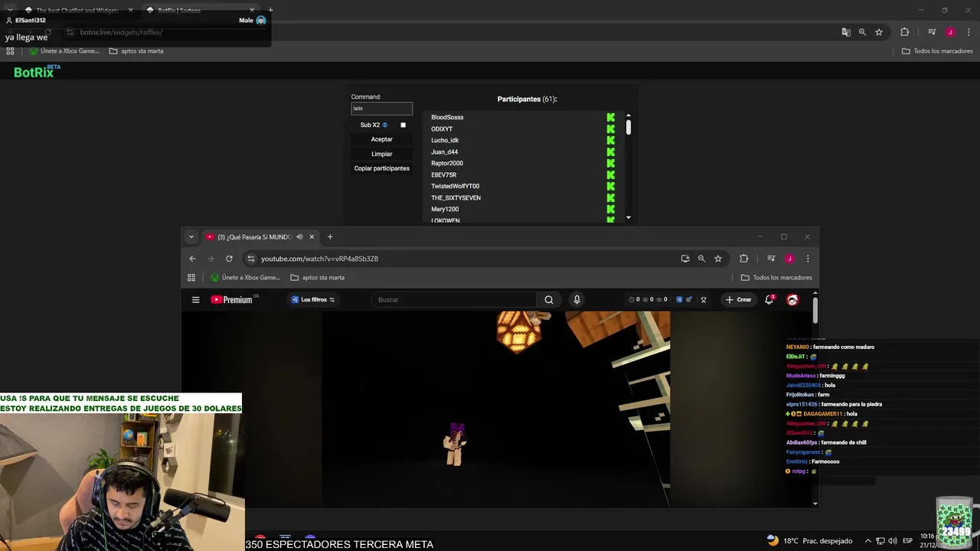
Task: Click ESP language indicator in taskbar
Action: tap(907, 541)
